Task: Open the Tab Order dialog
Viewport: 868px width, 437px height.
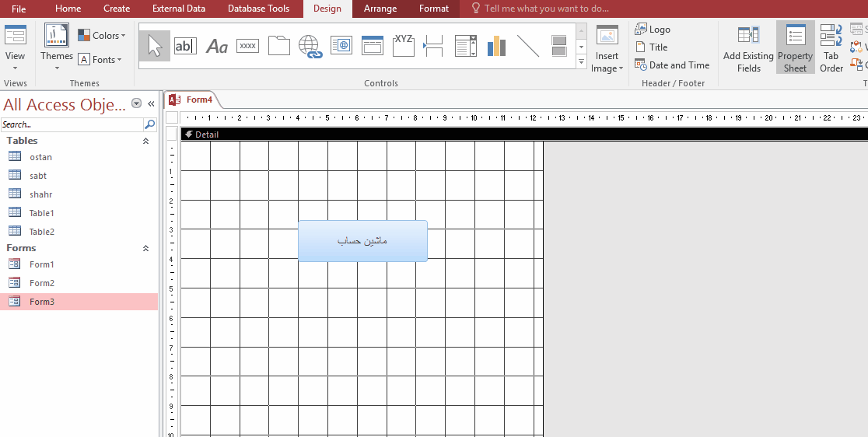Action: point(831,49)
